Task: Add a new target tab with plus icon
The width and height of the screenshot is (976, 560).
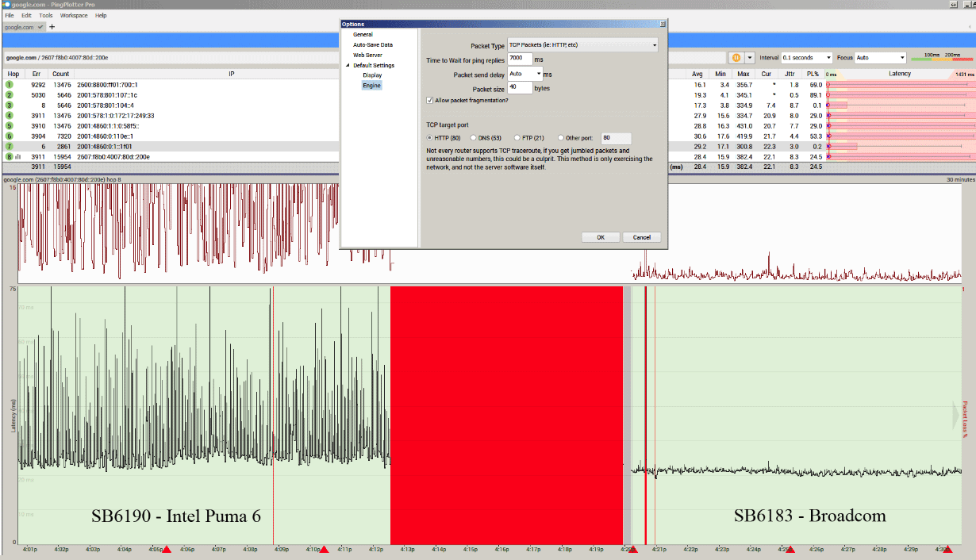Action: pyautogui.click(x=52, y=27)
